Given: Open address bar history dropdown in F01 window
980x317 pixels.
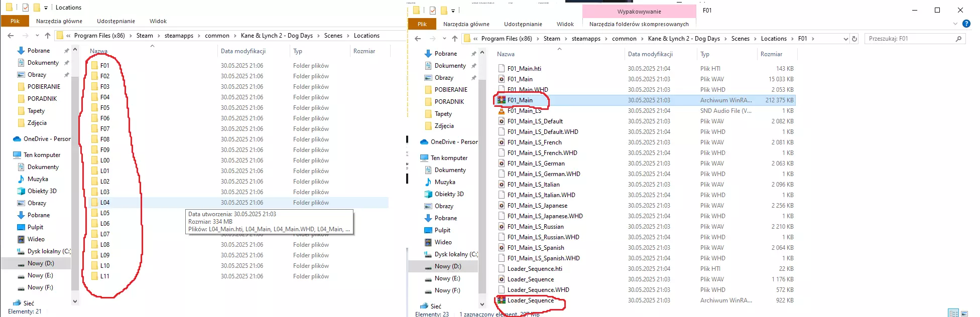Looking at the screenshot, I should click(x=845, y=39).
